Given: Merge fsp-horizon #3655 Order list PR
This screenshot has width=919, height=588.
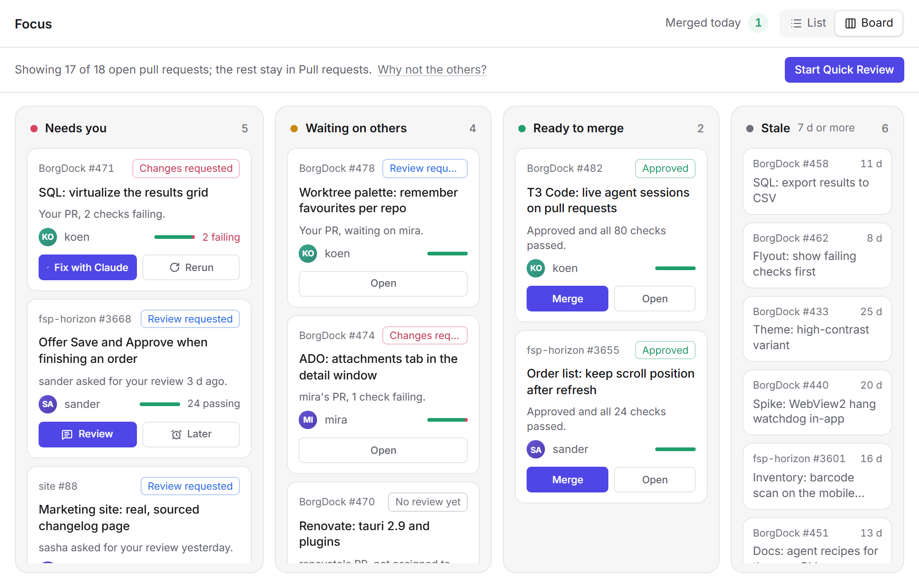Looking at the screenshot, I should point(567,480).
